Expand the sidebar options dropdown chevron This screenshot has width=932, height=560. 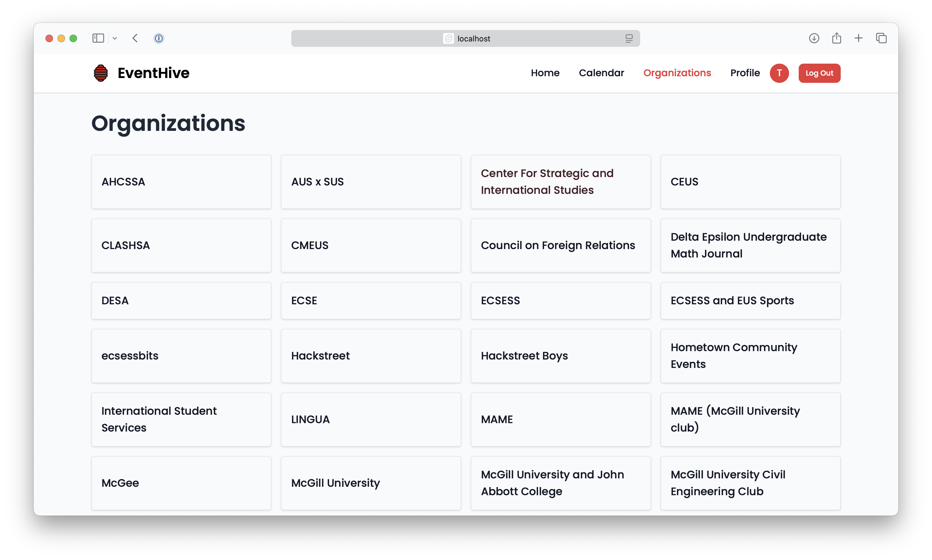click(115, 38)
